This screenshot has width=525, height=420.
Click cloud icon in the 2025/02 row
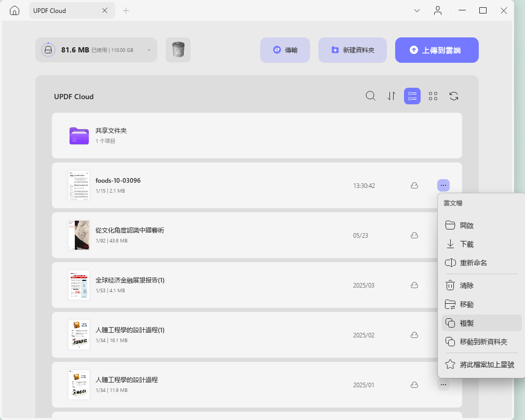pos(414,335)
